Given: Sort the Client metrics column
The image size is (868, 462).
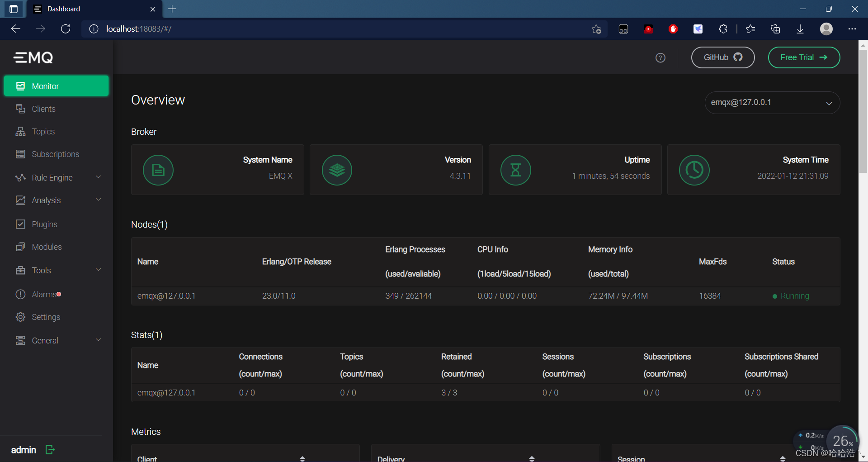Looking at the screenshot, I should tap(302, 458).
